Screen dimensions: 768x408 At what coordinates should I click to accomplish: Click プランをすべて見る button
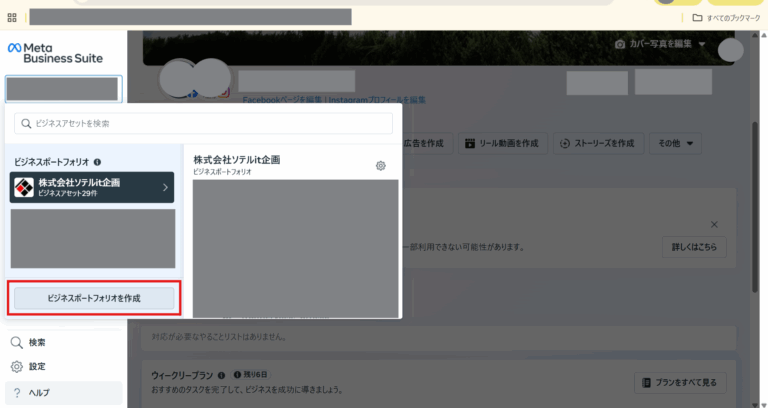(x=680, y=383)
